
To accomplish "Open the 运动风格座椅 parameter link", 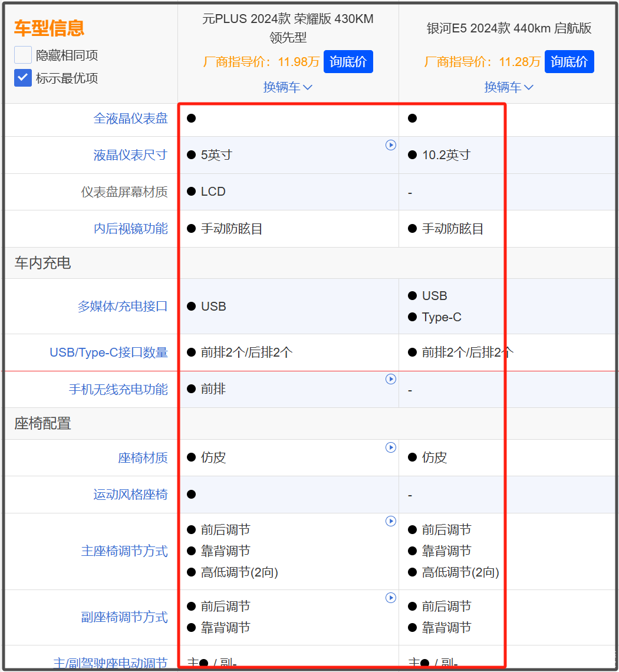I will point(130,495).
